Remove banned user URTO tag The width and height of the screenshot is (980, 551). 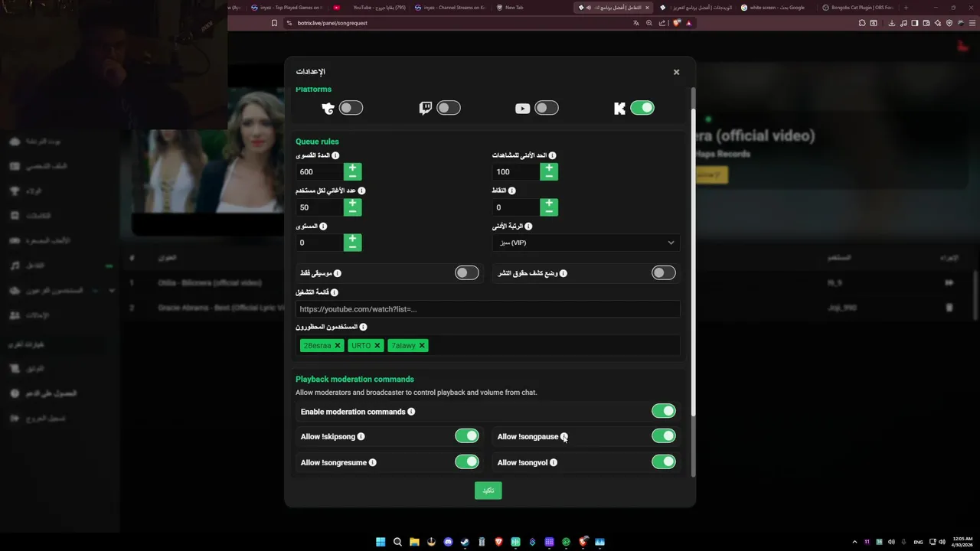(x=377, y=346)
